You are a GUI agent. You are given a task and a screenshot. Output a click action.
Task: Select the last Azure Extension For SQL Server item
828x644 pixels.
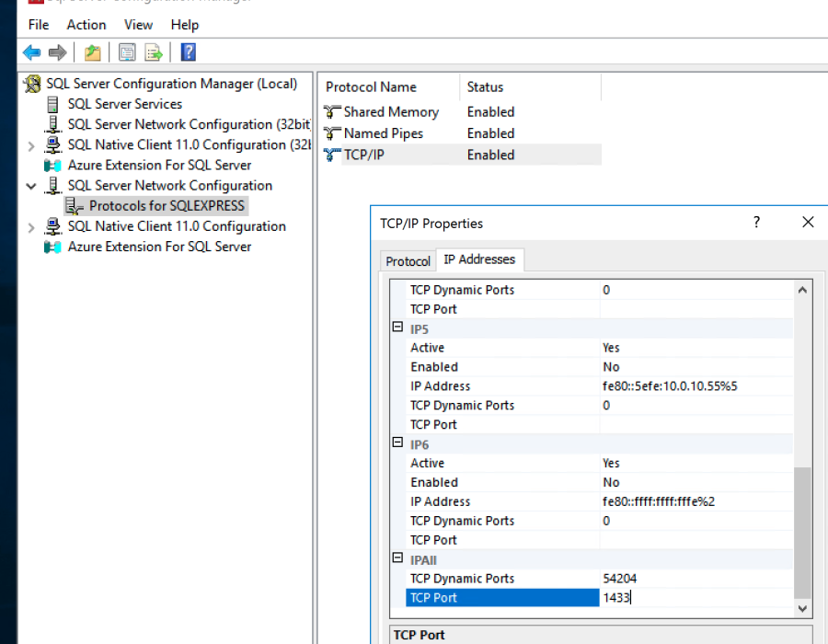tap(159, 247)
